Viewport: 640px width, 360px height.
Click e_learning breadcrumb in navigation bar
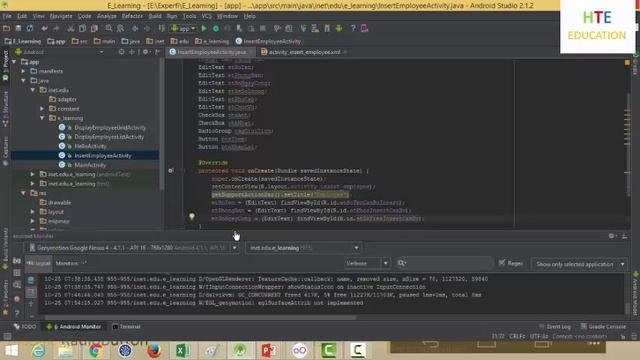pyautogui.click(x=212, y=41)
